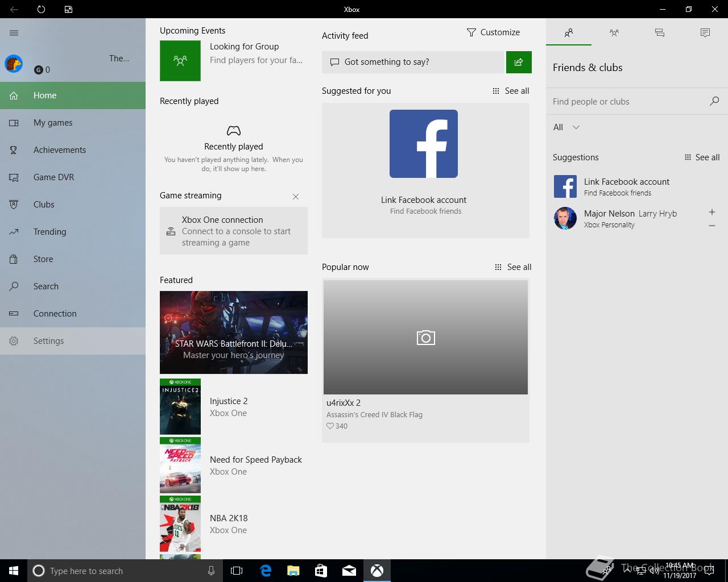The width and height of the screenshot is (728, 582).
Task: Open Need for Speed Payback cover
Action: pos(180,465)
